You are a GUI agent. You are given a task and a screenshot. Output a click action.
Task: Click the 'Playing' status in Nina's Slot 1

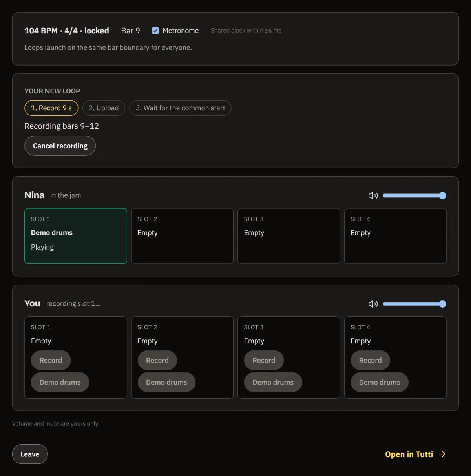tap(42, 247)
